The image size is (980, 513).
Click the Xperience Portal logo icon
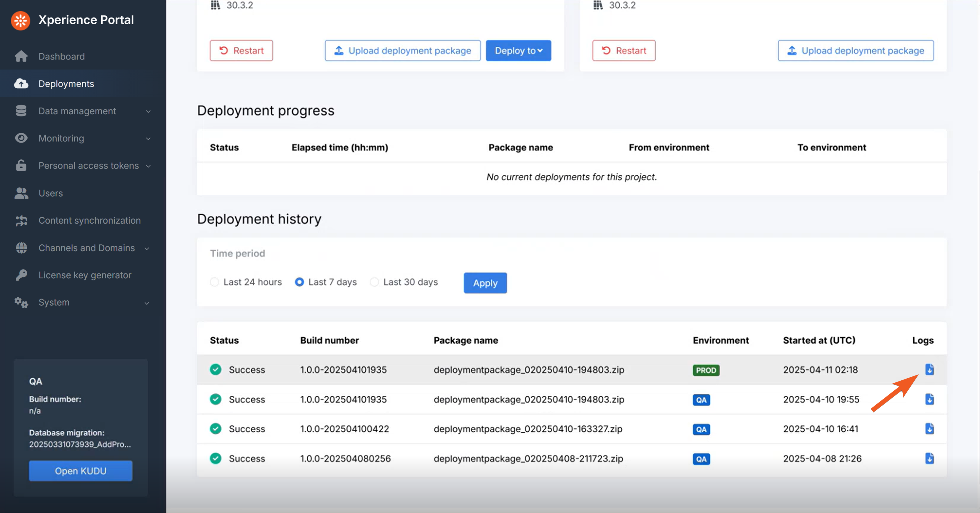click(x=20, y=20)
